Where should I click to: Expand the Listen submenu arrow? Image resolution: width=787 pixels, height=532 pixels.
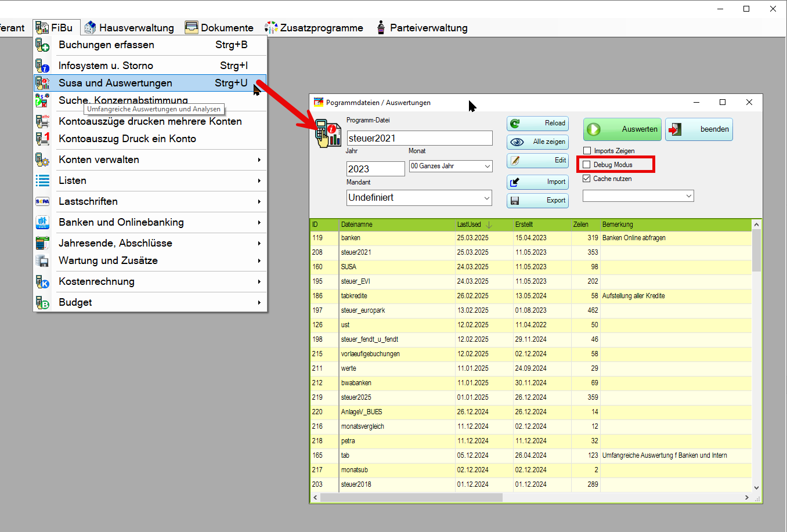(259, 180)
